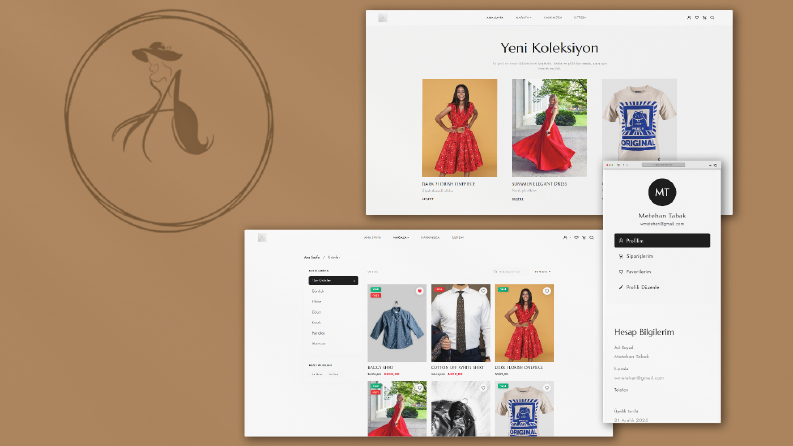Favorite the red gown product in the shop grid

[420, 388]
